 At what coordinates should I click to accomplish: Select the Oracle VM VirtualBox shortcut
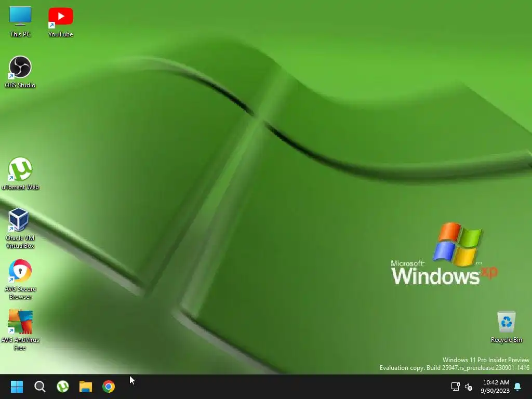point(20,229)
